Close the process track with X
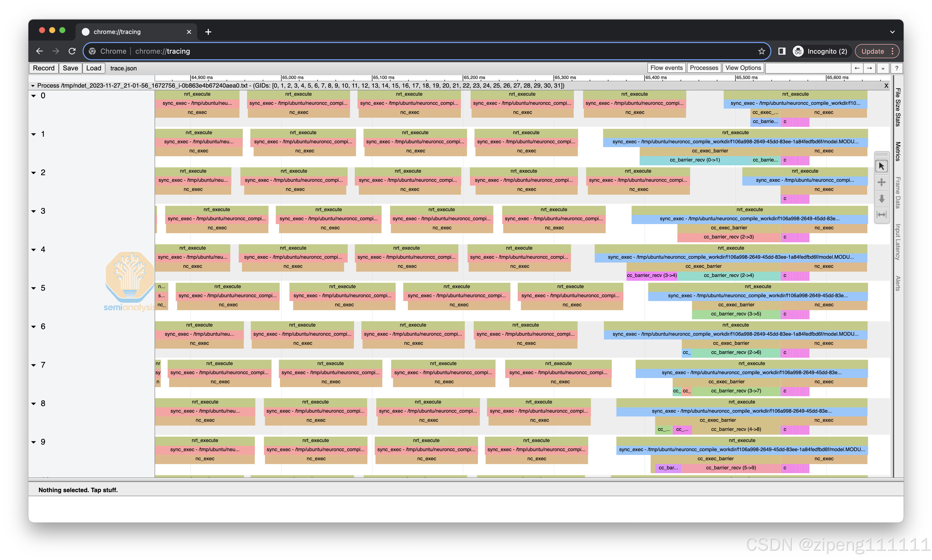 (x=886, y=86)
